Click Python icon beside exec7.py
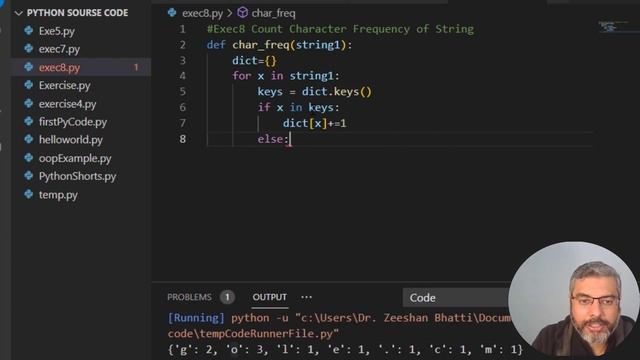Viewport: 640px width, 360px height. [29, 49]
